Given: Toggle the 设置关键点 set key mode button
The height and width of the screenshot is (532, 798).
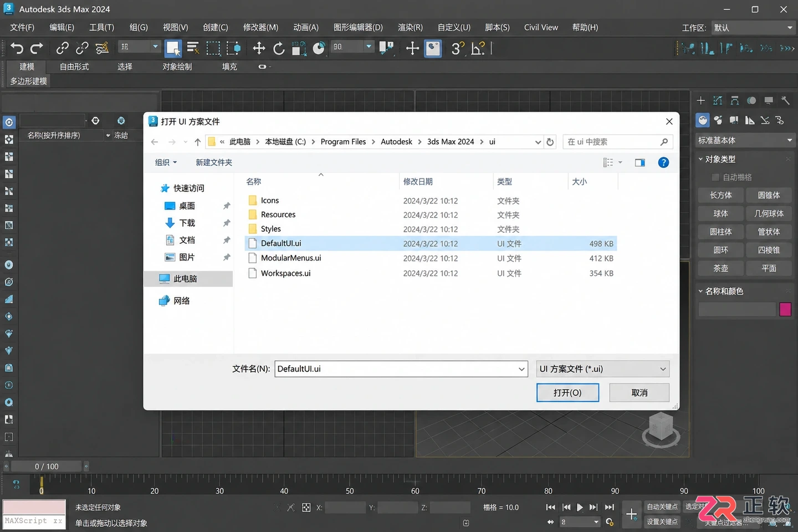Looking at the screenshot, I should (662, 521).
